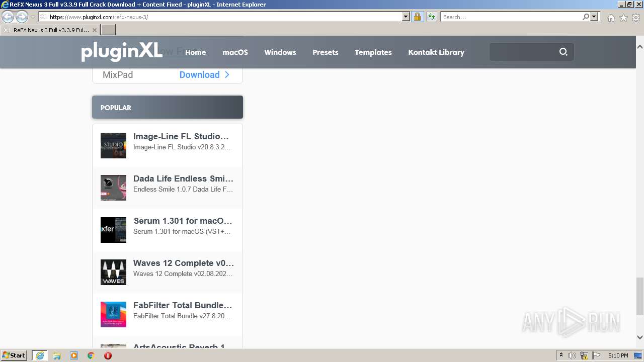Viewport: 644px width, 362px height.
Task: Click the FabFilter Total Bundle v27.8.20 description
Action: 182,316
